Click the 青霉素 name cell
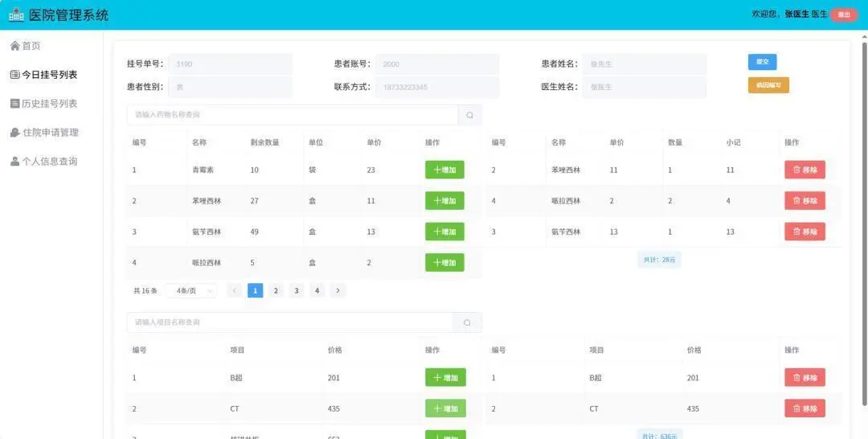The height and width of the screenshot is (439, 868). 203,170
